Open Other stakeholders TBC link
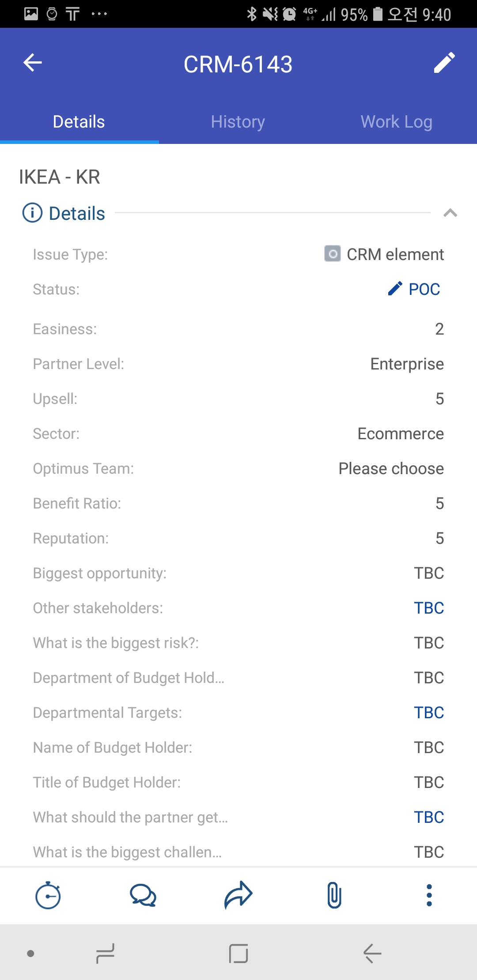Screen dimensions: 477x980 [x=428, y=608]
